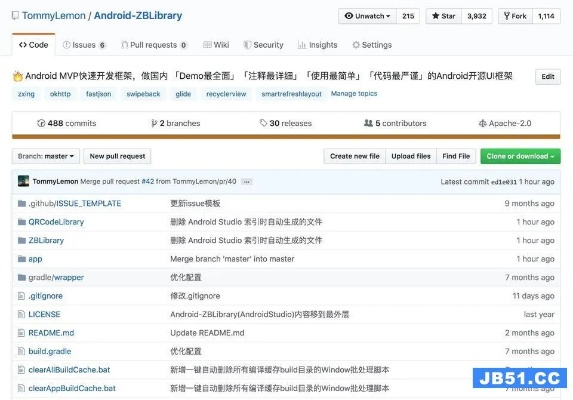Click the folder icon for app
Viewport: 573px width, 400px height.
coord(22,259)
